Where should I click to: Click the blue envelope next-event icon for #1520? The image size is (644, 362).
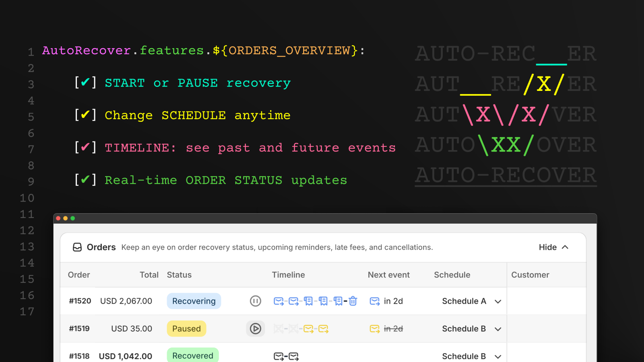click(x=374, y=301)
